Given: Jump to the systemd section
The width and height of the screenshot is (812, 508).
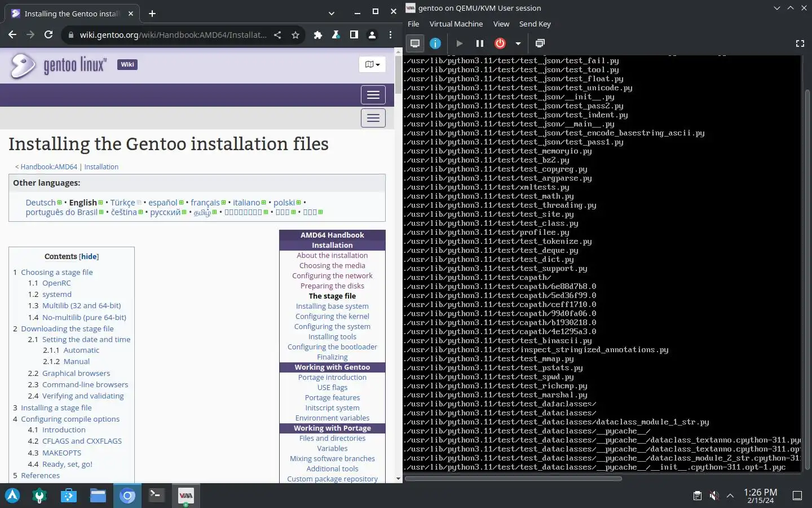Looking at the screenshot, I should coord(57,295).
